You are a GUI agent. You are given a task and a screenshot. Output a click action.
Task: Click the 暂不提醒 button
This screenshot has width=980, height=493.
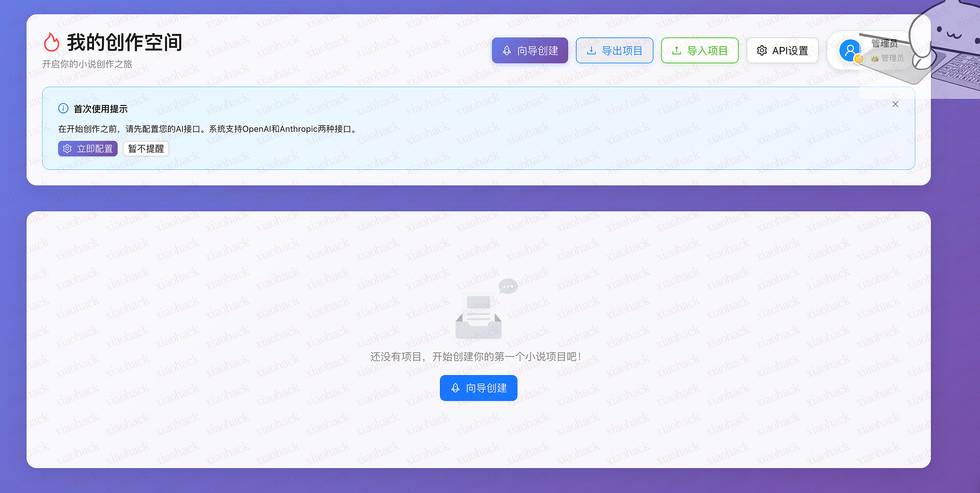point(146,149)
